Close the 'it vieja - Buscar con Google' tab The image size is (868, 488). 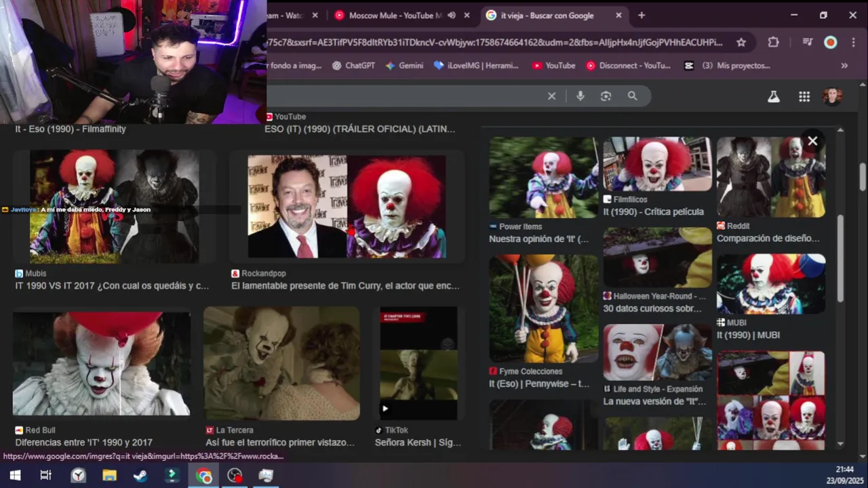coord(618,15)
